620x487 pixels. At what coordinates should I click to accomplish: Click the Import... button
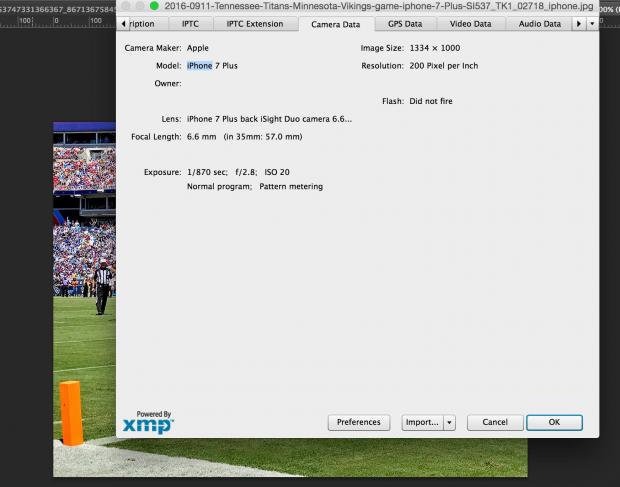coord(421,423)
